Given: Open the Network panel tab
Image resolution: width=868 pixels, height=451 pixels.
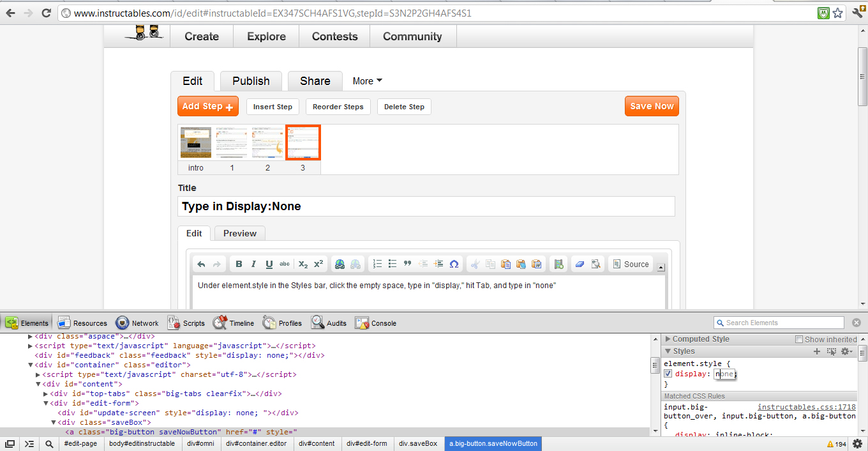Looking at the screenshot, I should pos(137,323).
